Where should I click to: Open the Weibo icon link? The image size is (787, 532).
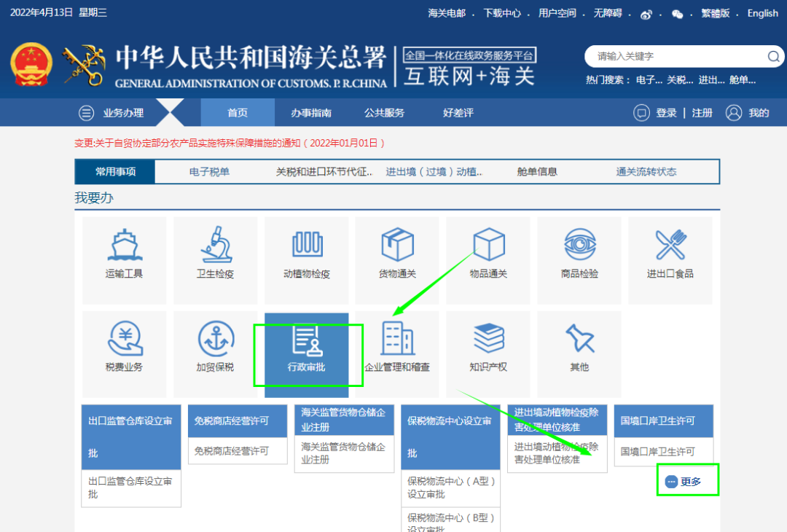646,14
